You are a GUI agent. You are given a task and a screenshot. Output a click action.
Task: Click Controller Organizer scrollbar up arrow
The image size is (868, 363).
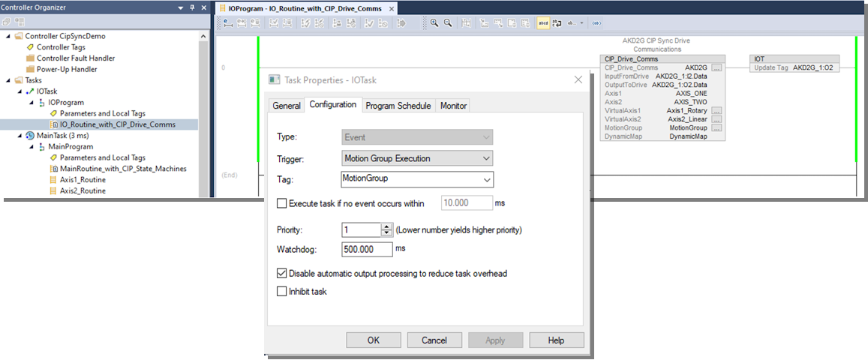(203, 37)
